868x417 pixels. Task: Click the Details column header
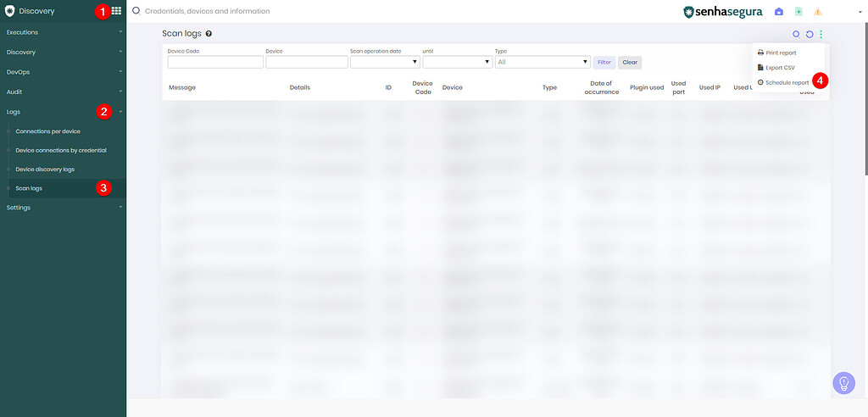coord(300,87)
